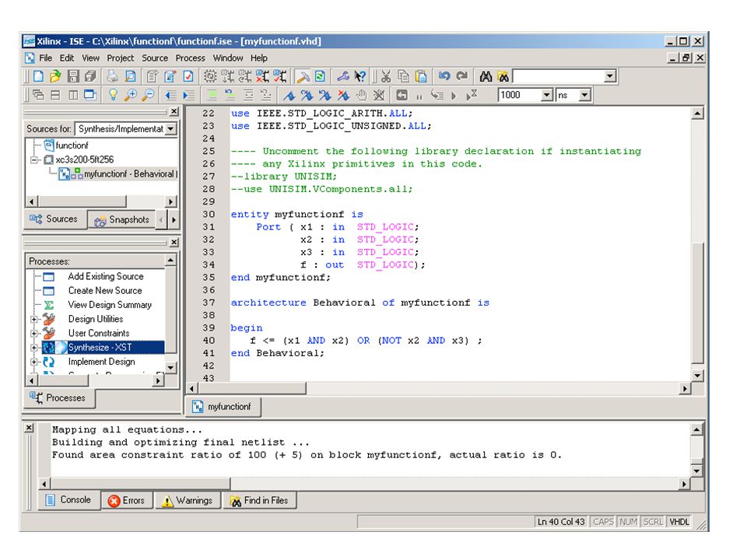Switch to the Warnings tab
The width and height of the screenshot is (747, 560).
[188, 500]
